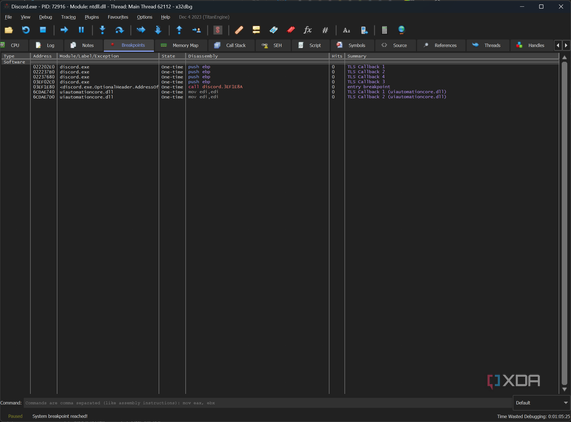Switch to the SEH tab
The image size is (571, 422).
(273, 45)
